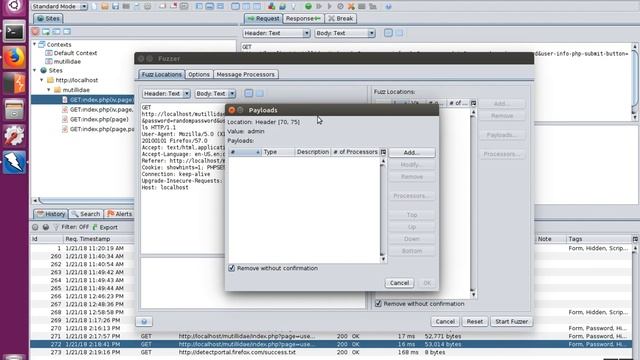Click Start Fuzzer button
This screenshot has width=640, height=360.
[511, 322]
